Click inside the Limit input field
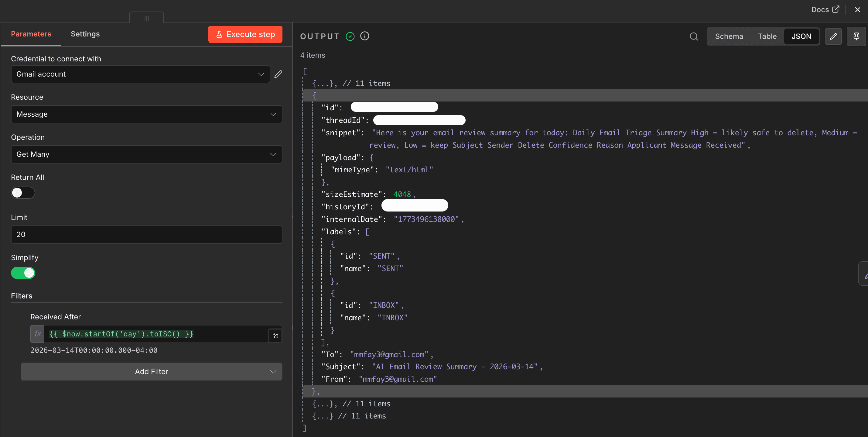Viewport: 868px width, 437px height. tap(146, 234)
